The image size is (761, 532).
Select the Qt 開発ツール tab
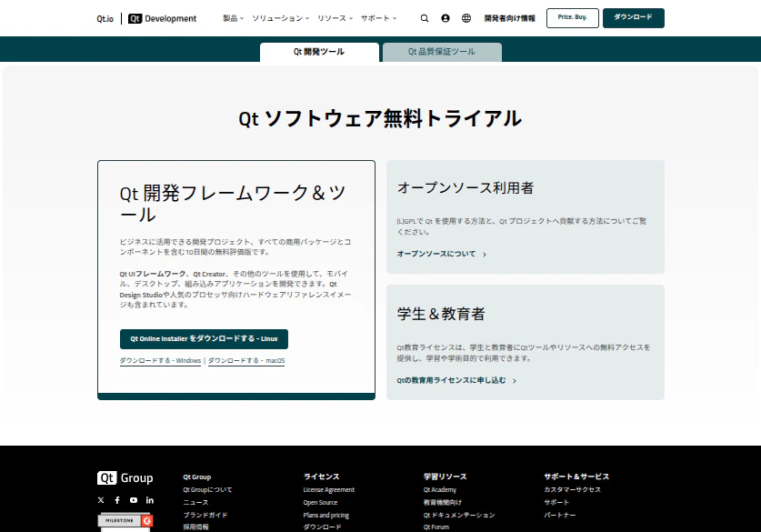(x=319, y=52)
